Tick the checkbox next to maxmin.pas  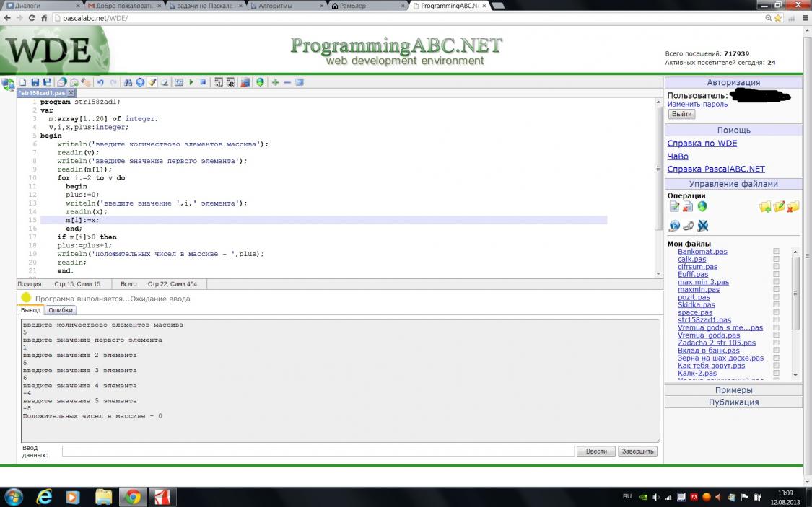[x=776, y=290]
